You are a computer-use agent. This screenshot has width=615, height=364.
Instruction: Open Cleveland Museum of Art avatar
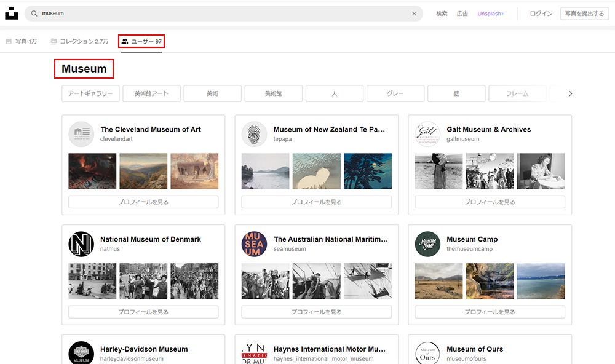pos(81,134)
